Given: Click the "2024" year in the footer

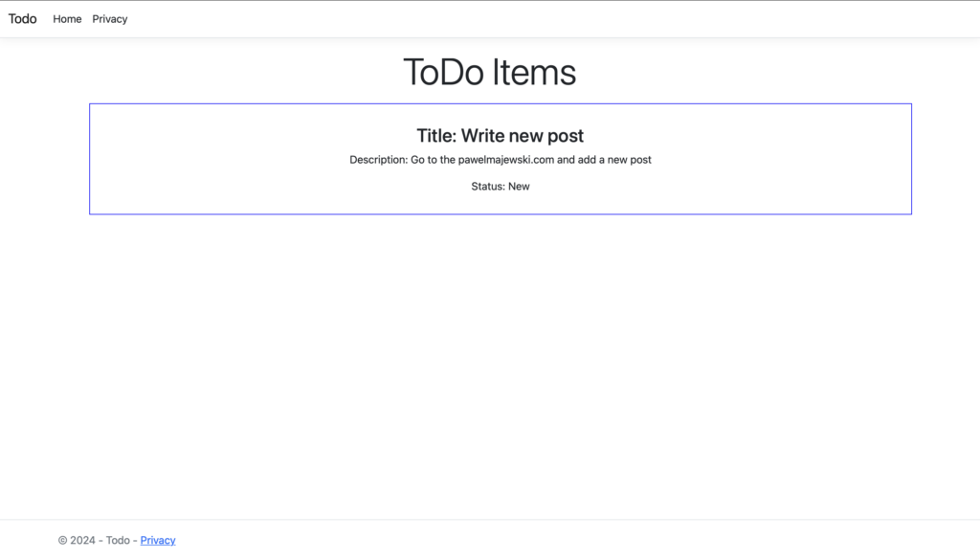Looking at the screenshot, I should [83, 541].
